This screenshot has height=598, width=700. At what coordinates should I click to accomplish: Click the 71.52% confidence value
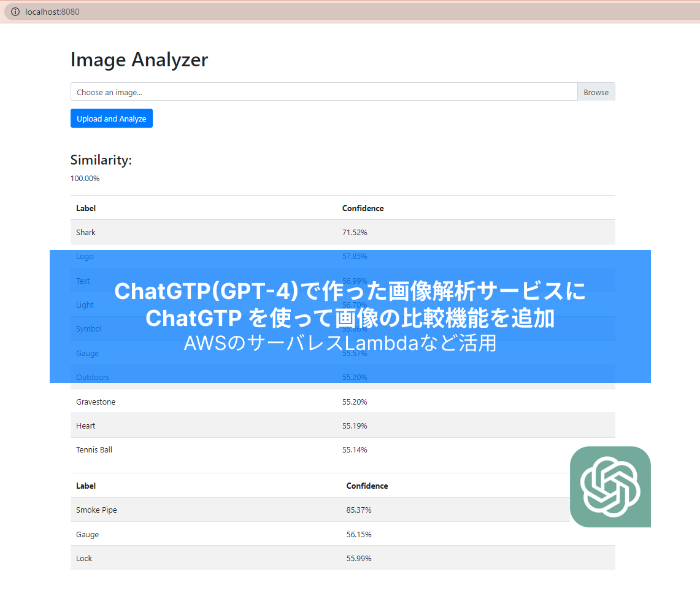(355, 232)
